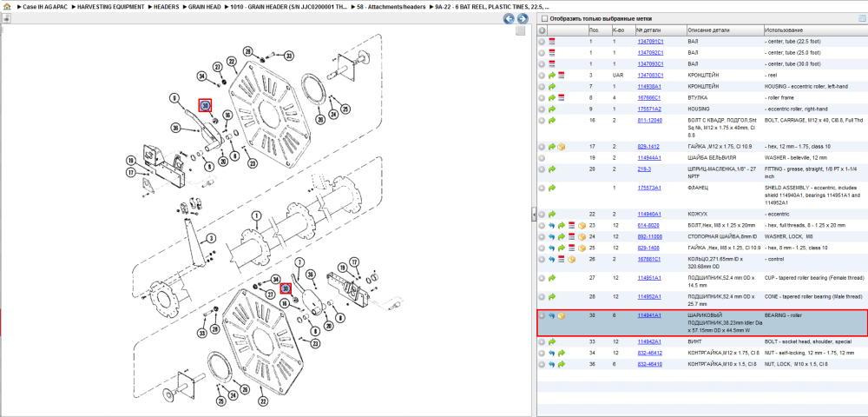Collapse parts list using splitter handle
Viewport: 868px width, 417px height.
coord(534,214)
